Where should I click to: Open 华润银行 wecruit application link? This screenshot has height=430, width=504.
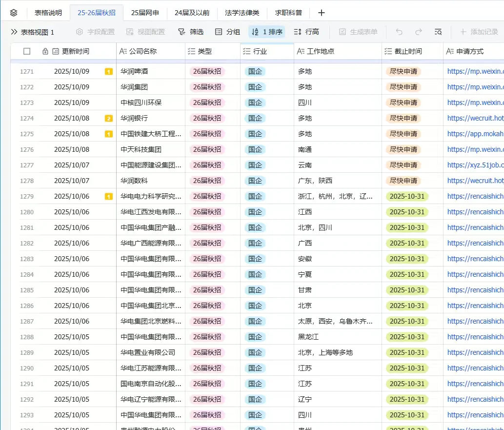475,118
